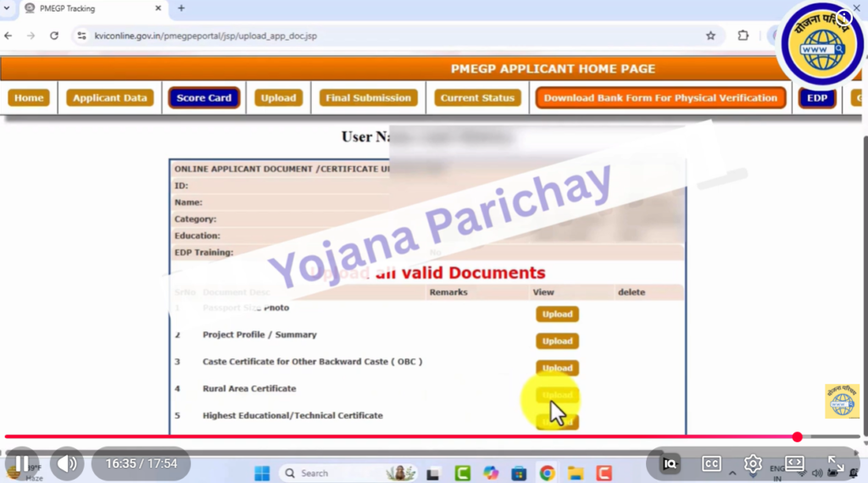
Task: Open a new browser tab
Action: pos(181,8)
